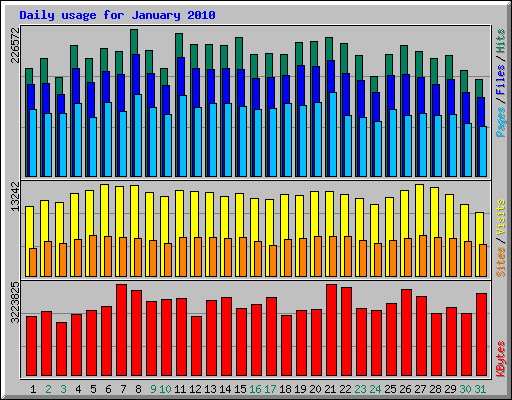512x400 pixels.
Task: Click day label 5 on x-axis
Action: click(x=93, y=389)
